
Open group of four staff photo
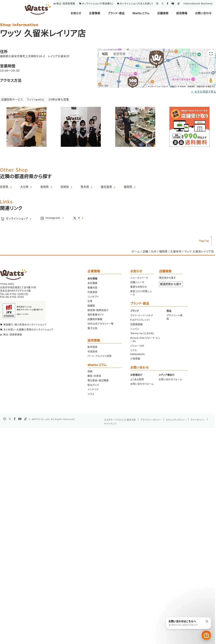click(x=81, y=127)
